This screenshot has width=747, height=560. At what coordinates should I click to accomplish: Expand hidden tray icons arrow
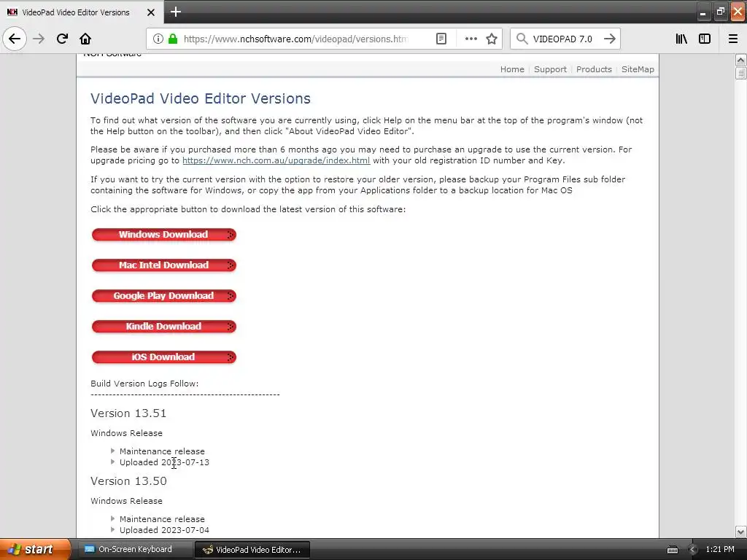click(693, 550)
